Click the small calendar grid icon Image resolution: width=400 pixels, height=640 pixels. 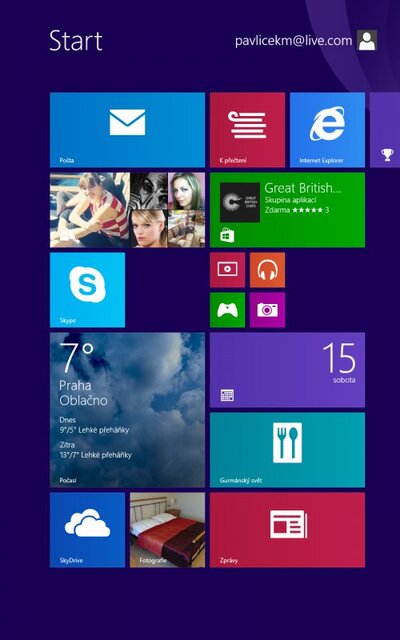click(x=227, y=395)
